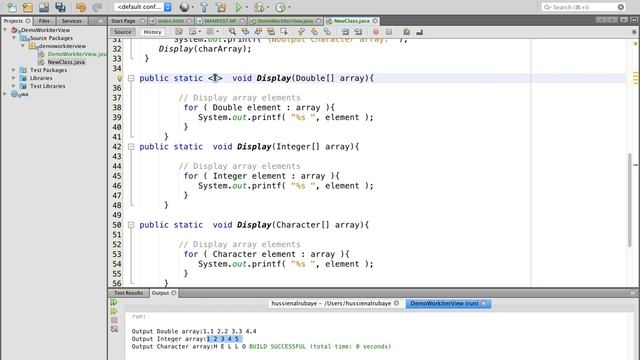The height and width of the screenshot is (360, 640).
Task: Expand the Test Packages node
Action: click(x=14, y=70)
